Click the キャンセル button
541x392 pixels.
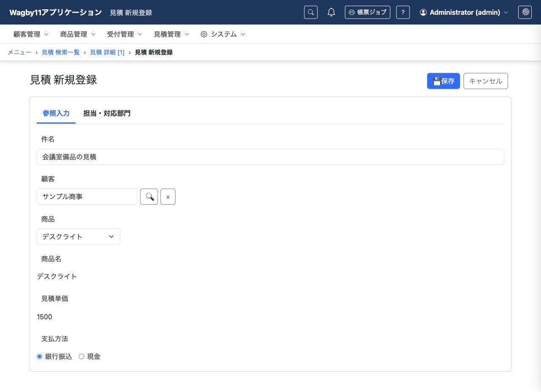(x=486, y=81)
